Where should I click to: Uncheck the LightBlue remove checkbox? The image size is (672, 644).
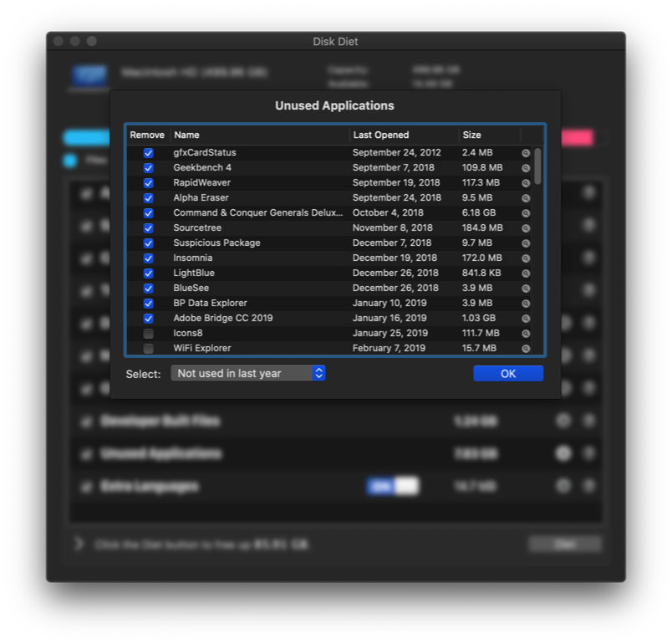(x=148, y=273)
